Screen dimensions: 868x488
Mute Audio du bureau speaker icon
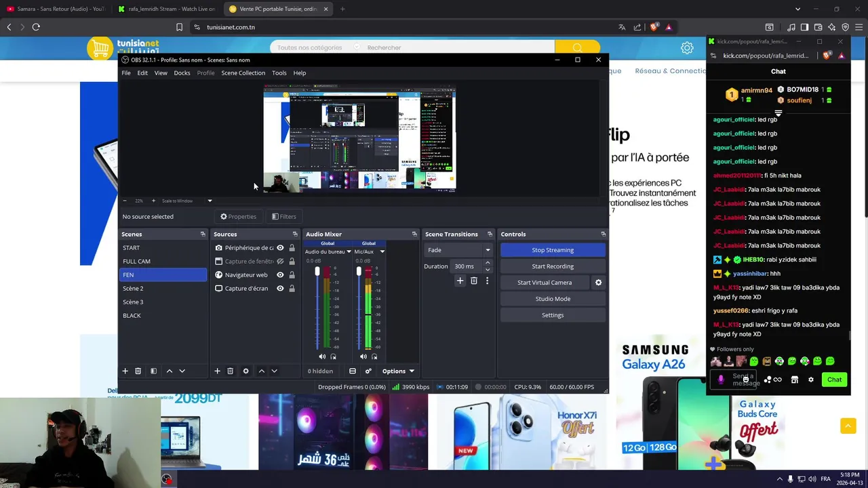click(x=322, y=357)
